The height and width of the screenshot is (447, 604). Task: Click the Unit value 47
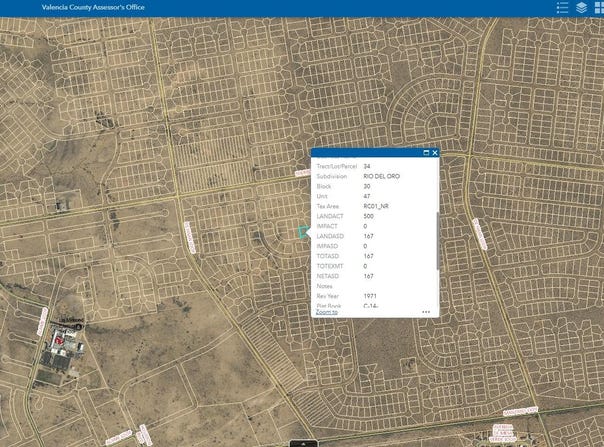pyautogui.click(x=367, y=196)
